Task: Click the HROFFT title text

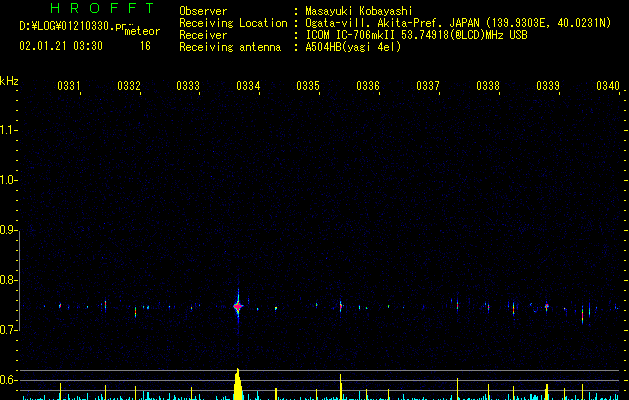Action: point(103,8)
